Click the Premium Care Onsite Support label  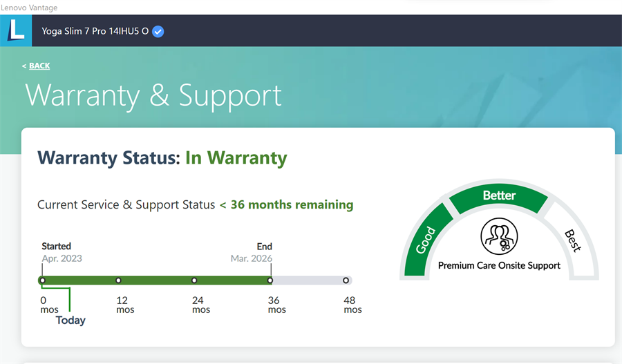(x=499, y=265)
